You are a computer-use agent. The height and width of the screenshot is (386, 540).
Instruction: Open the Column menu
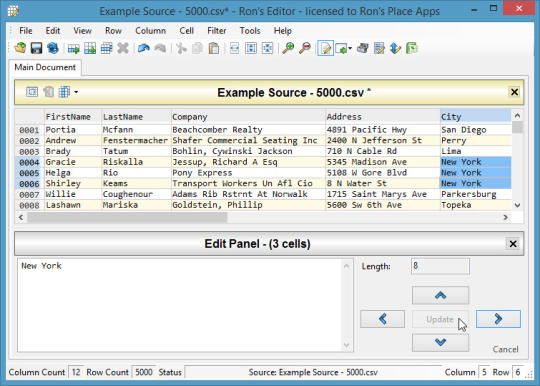(150, 31)
